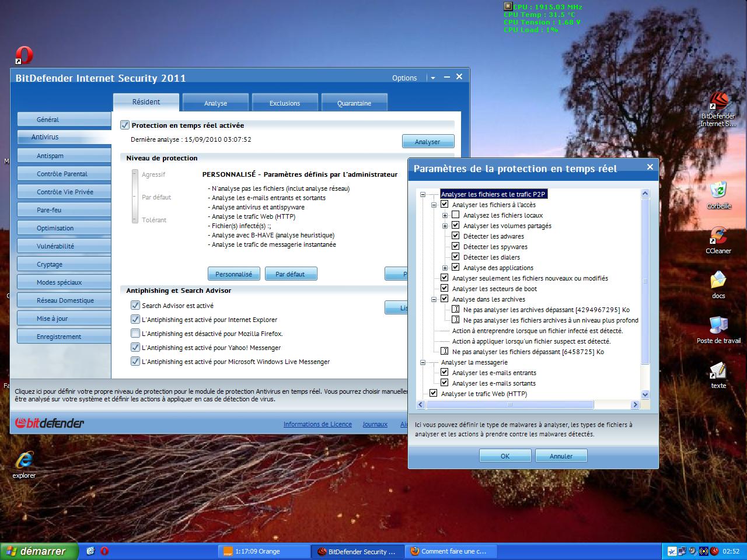This screenshot has width=747, height=560.
Task: Open the Poste de travail icon
Action: point(718,330)
